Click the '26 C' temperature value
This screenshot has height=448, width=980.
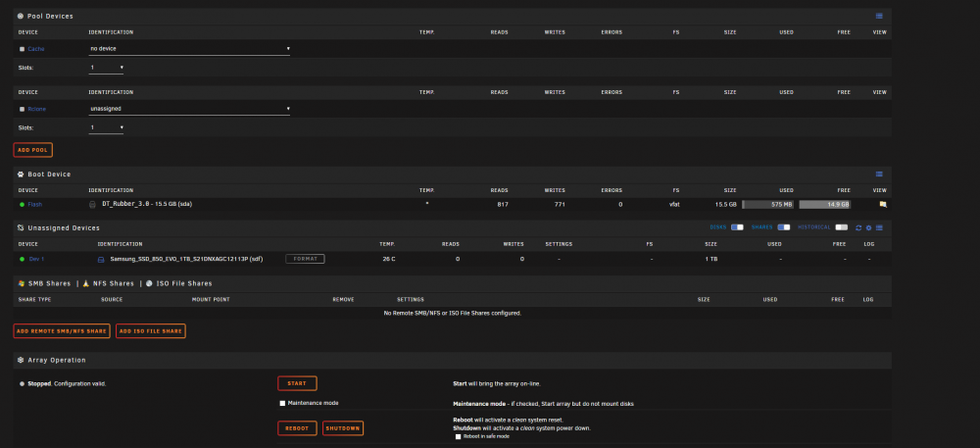(x=389, y=259)
